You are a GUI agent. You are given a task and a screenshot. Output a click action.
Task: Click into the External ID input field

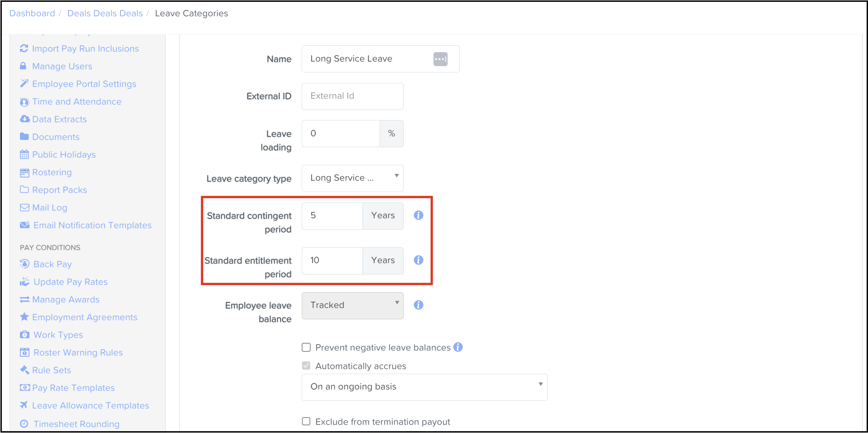pyautogui.click(x=352, y=96)
